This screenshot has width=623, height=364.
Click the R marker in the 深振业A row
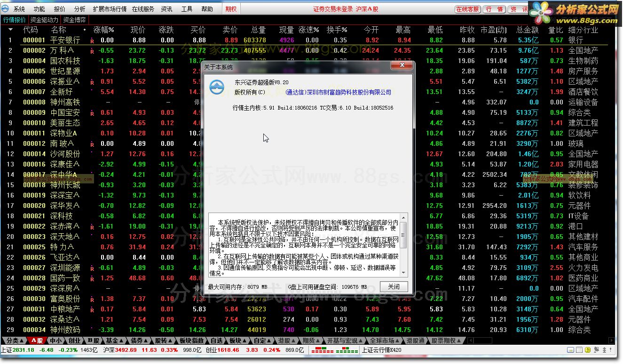(x=92, y=82)
